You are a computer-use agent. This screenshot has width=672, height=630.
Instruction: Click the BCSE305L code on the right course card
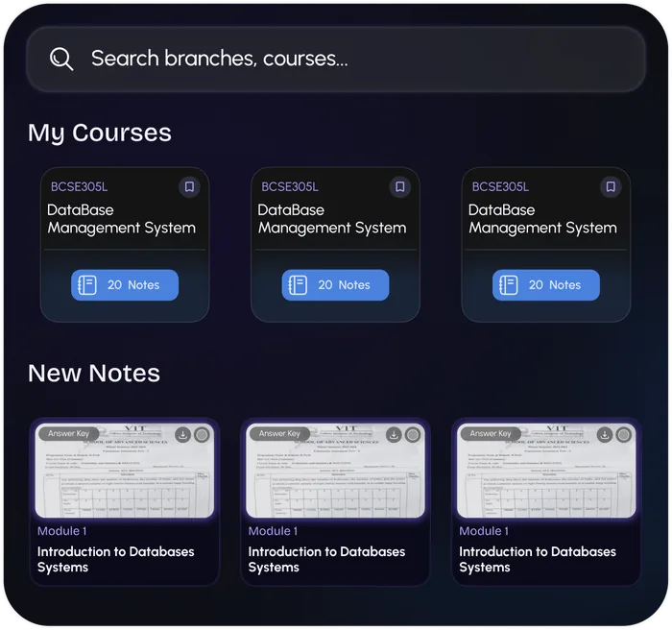click(x=500, y=187)
